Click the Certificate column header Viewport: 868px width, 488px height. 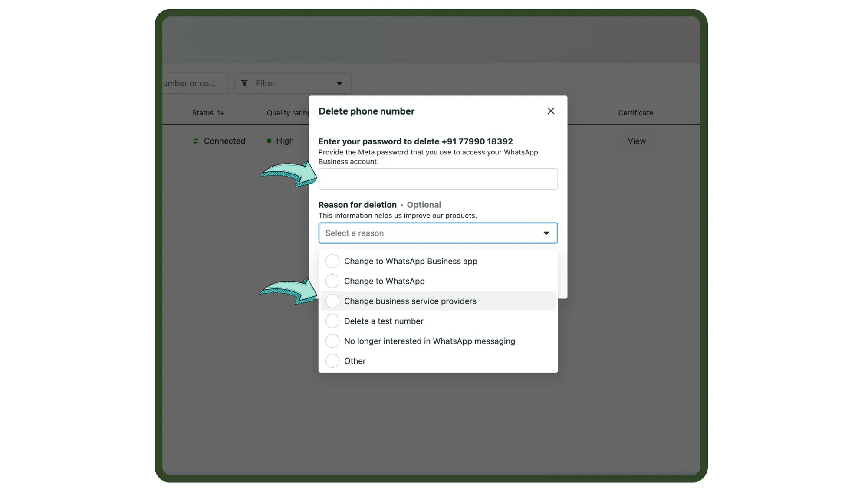(635, 112)
